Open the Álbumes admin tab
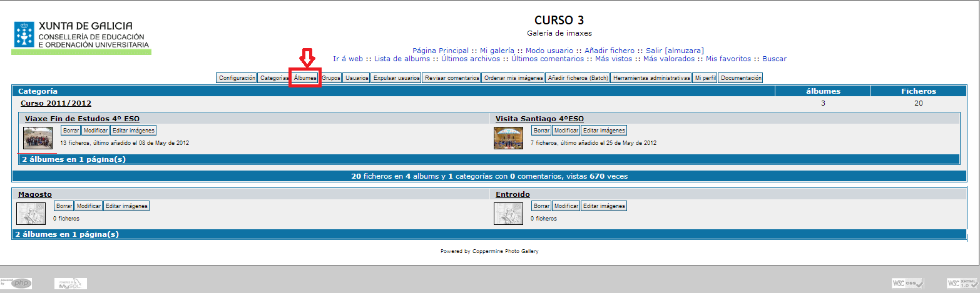The image size is (980, 293). click(x=305, y=78)
